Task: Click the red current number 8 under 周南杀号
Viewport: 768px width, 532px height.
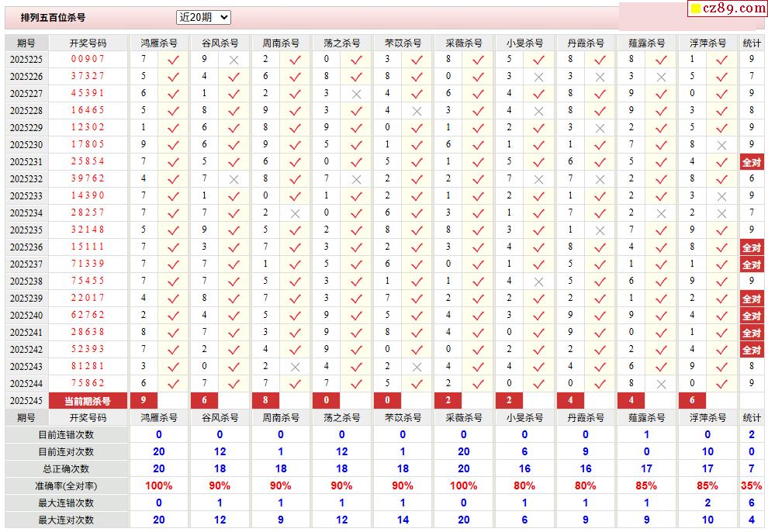Action: 265,400
